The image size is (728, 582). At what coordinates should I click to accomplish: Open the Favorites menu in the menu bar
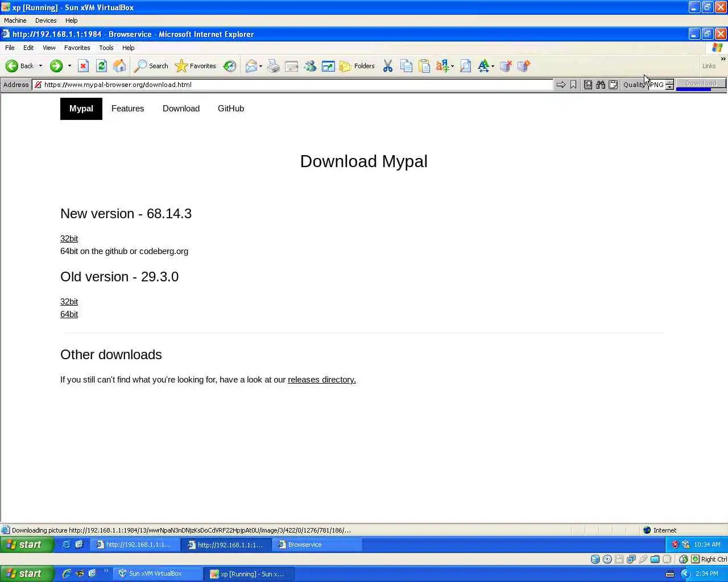coord(77,48)
